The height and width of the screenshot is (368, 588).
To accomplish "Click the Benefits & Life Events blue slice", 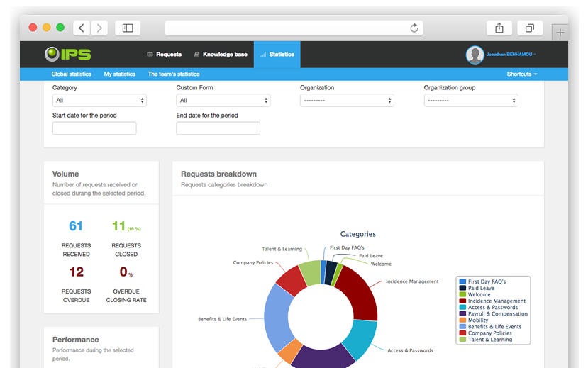I will 277,317.
